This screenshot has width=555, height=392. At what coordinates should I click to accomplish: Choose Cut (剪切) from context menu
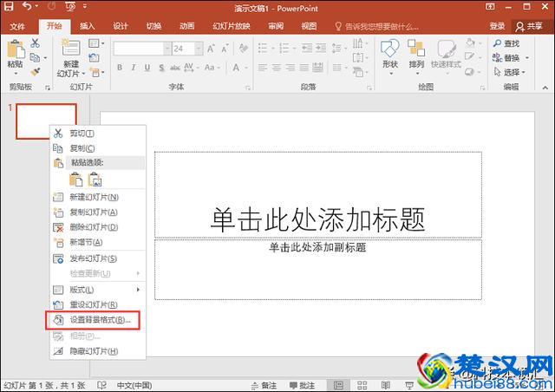[x=98, y=134]
